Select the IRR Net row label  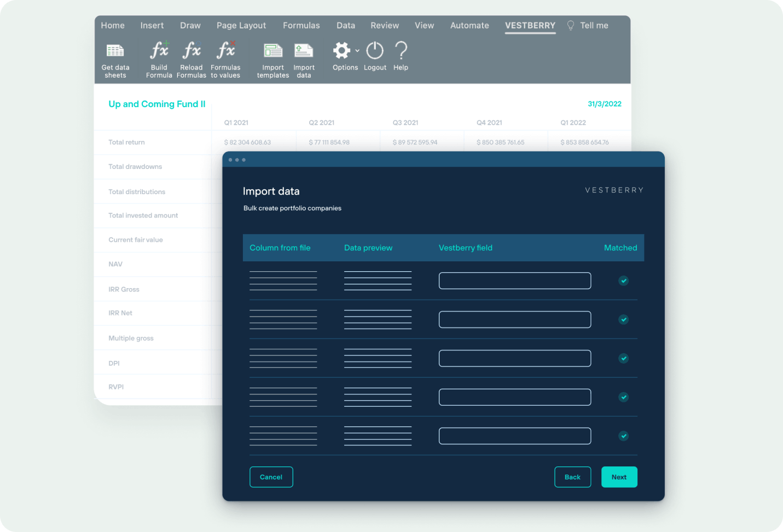point(120,313)
